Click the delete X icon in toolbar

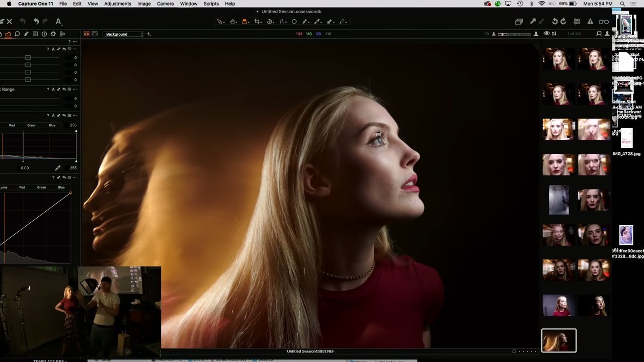(x=9, y=21)
